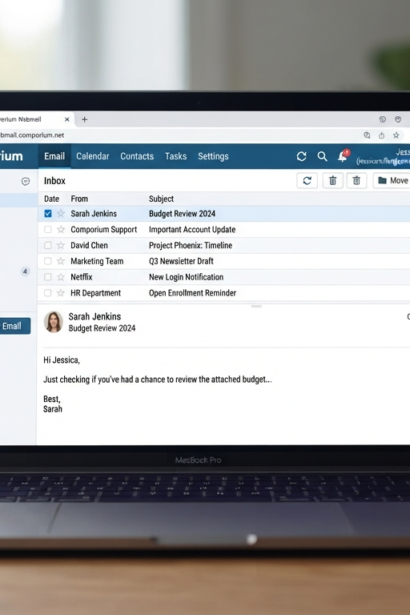Open the Contacts tab
410x615 pixels.
point(137,156)
